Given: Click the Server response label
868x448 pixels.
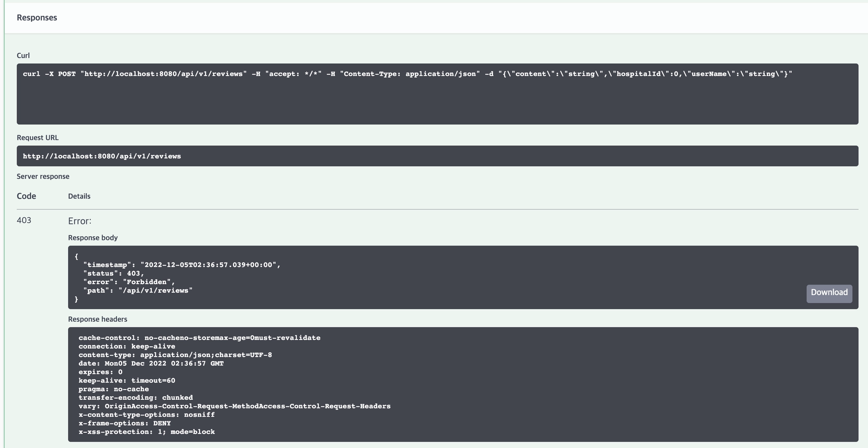Looking at the screenshot, I should [x=43, y=177].
